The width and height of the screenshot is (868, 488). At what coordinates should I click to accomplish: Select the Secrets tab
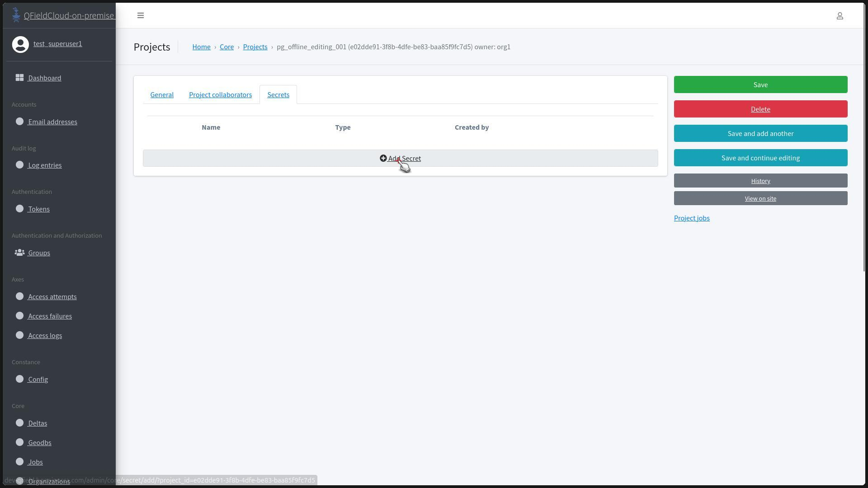pos(278,95)
